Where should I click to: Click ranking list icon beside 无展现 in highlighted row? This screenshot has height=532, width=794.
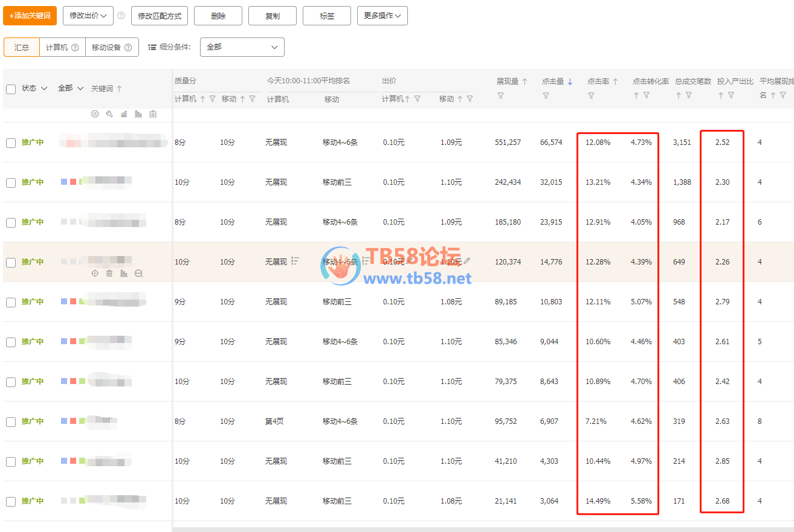coord(295,261)
